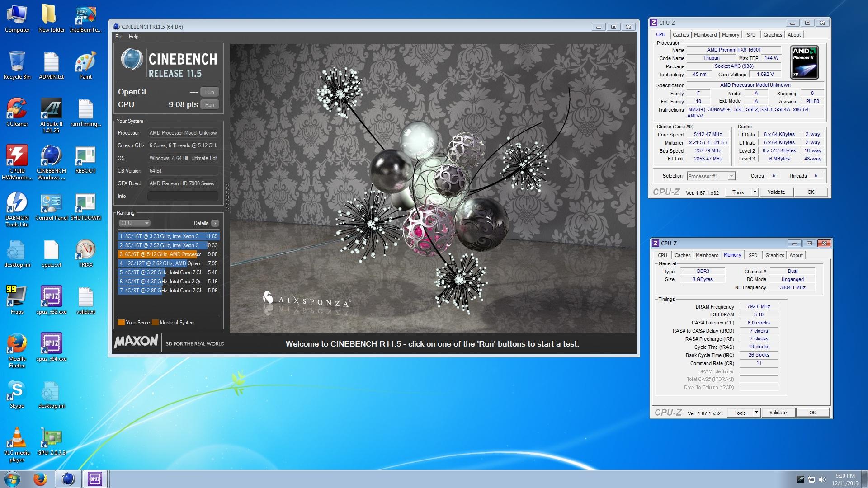Open the Help menu in Cinebench

point(133,37)
